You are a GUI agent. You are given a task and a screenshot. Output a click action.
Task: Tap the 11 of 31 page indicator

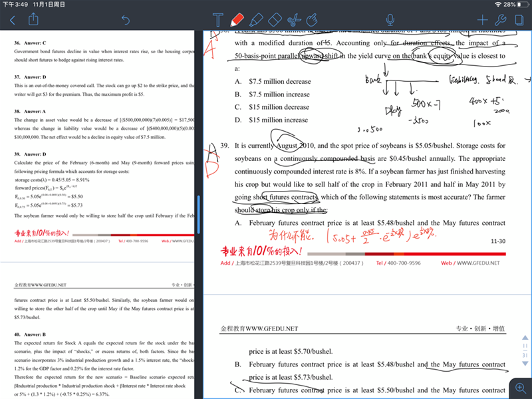coord(526,350)
